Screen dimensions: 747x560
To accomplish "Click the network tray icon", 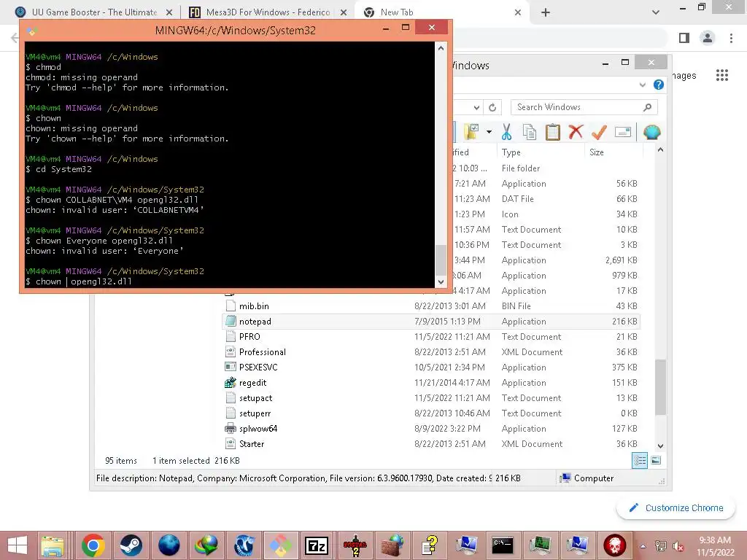I will coord(661,546).
